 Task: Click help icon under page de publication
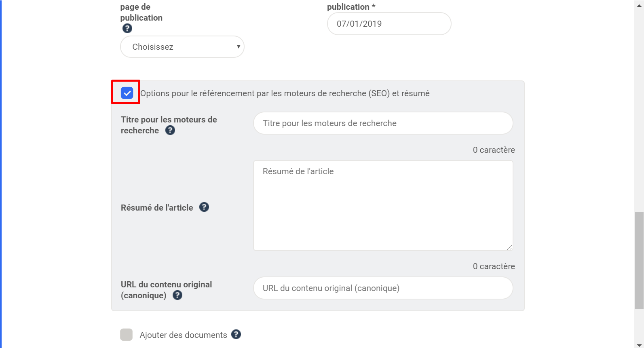(x=127, y=28)
